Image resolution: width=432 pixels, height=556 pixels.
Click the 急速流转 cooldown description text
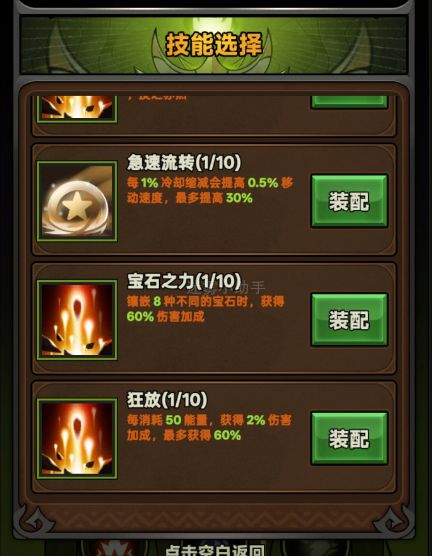210,190
